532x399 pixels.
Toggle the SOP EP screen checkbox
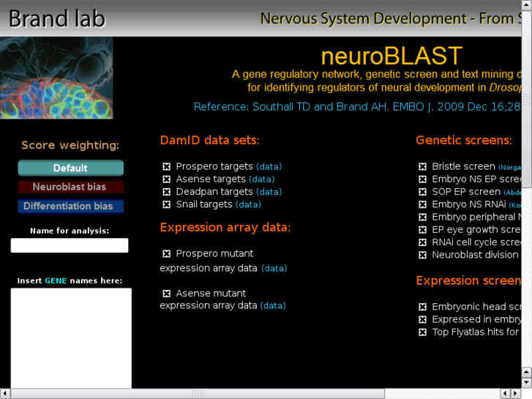coord(422,192)
